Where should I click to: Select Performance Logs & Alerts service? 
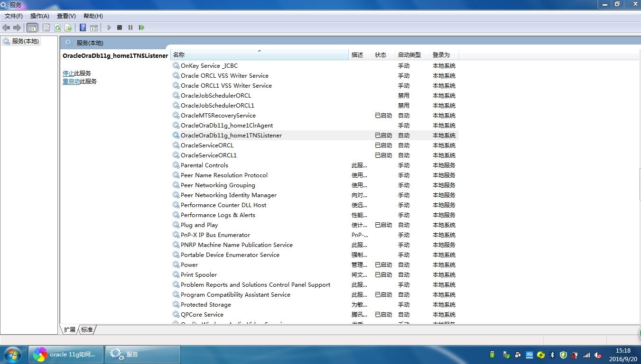pos(315,215)
